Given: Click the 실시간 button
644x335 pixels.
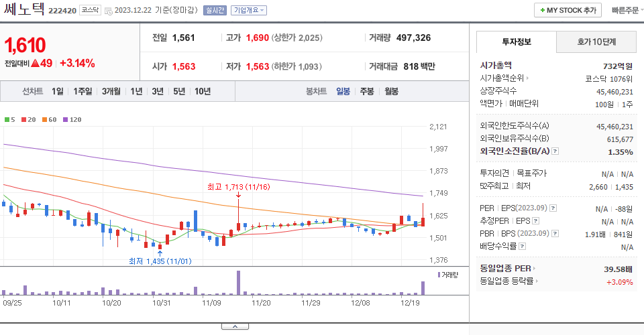Looking at the screenshot, I should [x=215, y=10].
